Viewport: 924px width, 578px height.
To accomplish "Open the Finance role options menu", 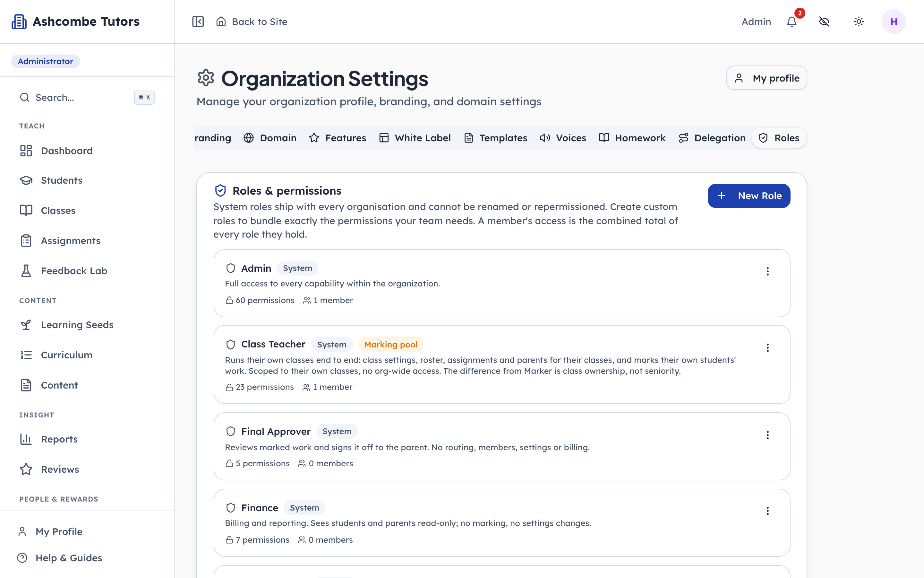I will click(767, 511).
